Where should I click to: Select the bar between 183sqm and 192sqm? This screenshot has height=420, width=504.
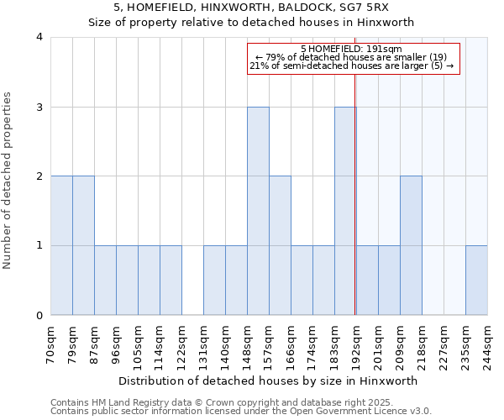click(x=345, y=211)
